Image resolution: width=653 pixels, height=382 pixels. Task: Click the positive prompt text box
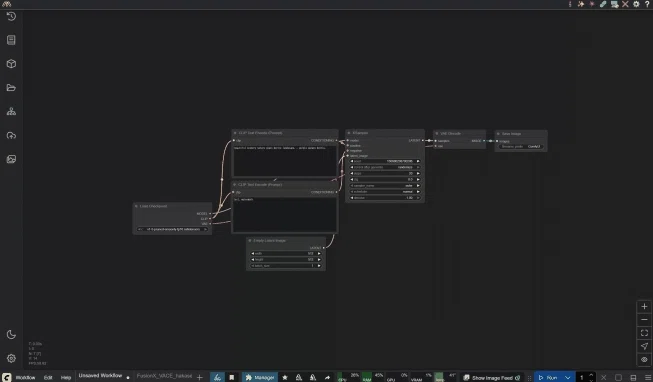click(285, 160)
